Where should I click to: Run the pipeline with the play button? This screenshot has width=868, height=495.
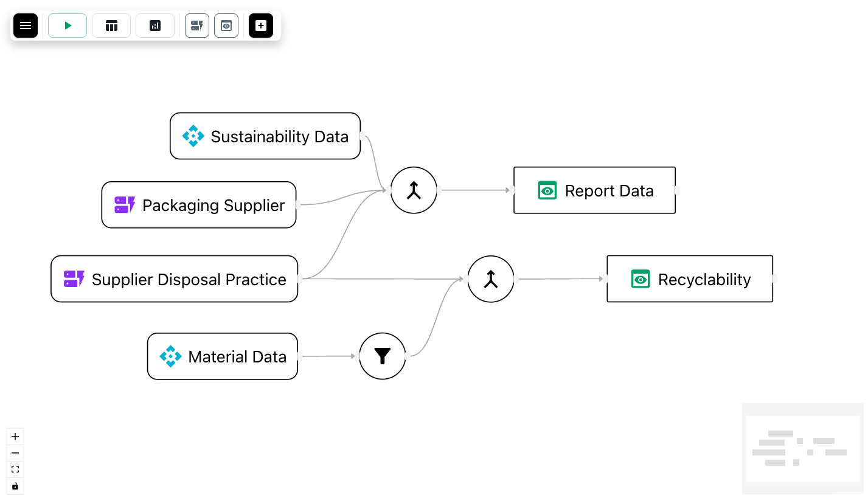point(68,26)
